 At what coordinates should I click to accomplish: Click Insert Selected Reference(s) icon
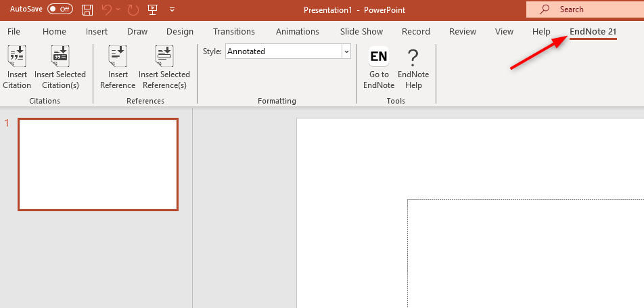click(164, 58)
